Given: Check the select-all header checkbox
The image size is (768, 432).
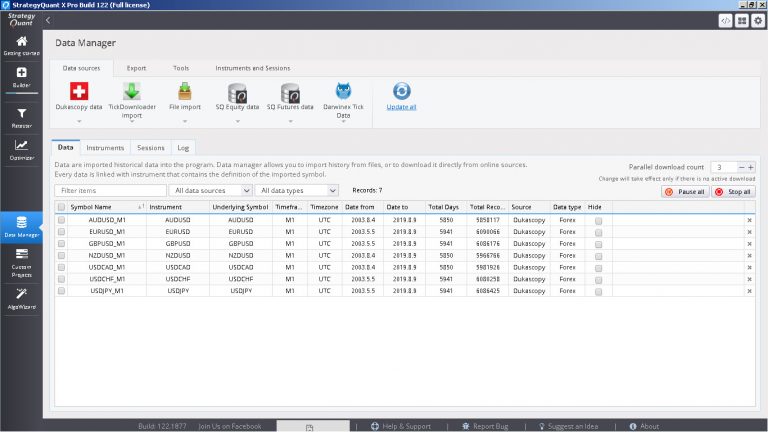Looking at the screenshot, I should (x=62, y=207).
